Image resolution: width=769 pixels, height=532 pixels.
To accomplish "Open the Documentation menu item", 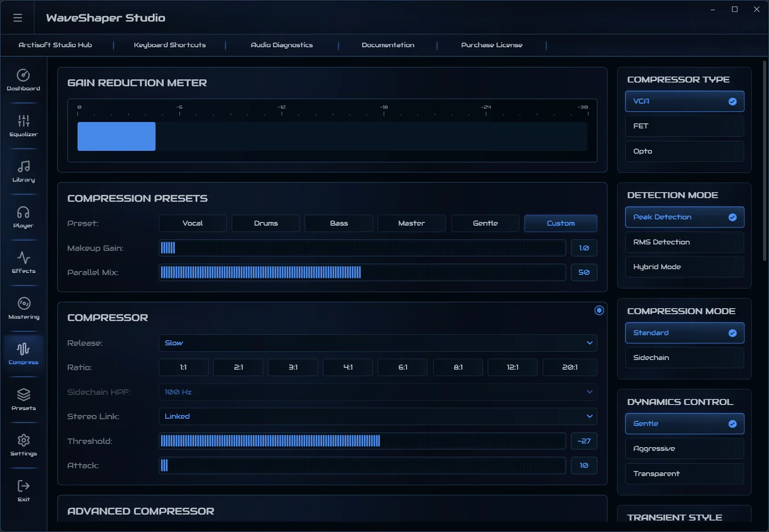I will point(388,45).
